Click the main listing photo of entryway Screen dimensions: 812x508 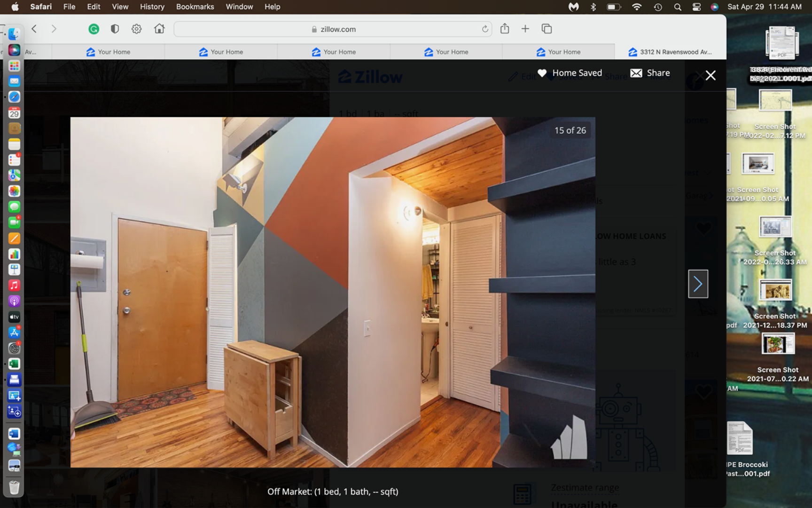tap(333, 292)
